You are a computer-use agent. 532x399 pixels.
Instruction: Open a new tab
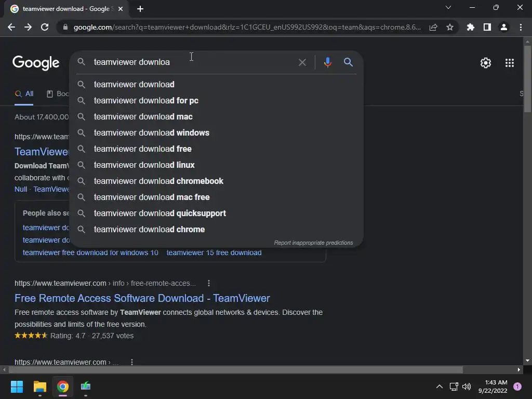tap(140, 9)
